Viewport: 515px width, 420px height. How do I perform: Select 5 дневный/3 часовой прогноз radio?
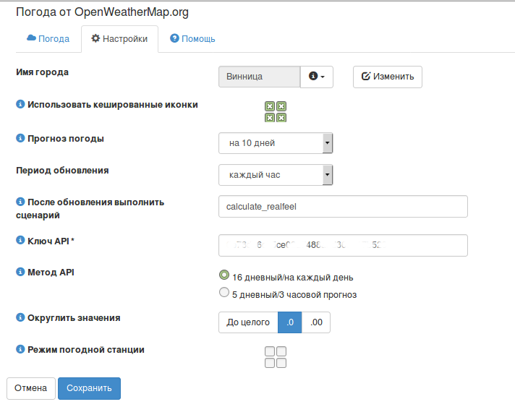pos(224,292)
